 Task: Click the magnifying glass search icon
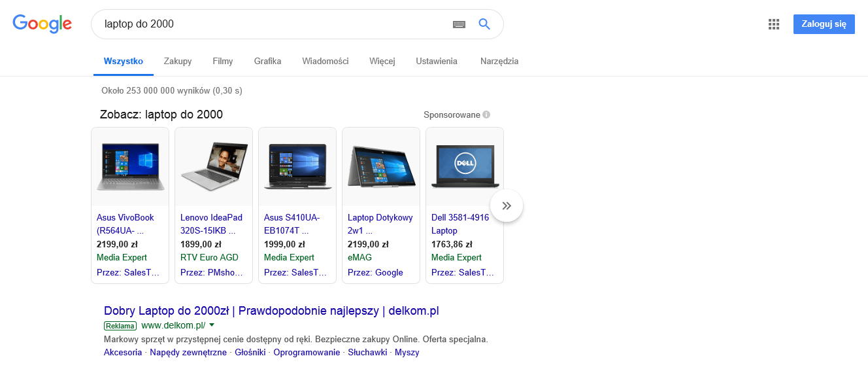tap(484, 24)
